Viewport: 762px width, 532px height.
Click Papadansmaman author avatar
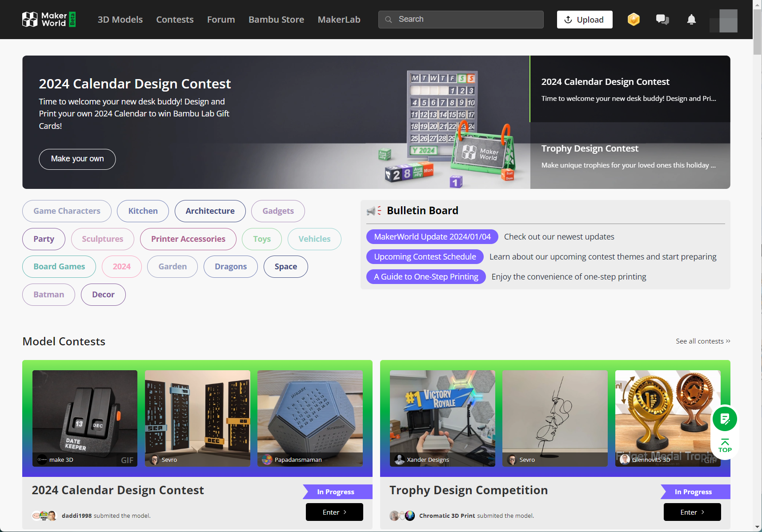pos(267,460)
